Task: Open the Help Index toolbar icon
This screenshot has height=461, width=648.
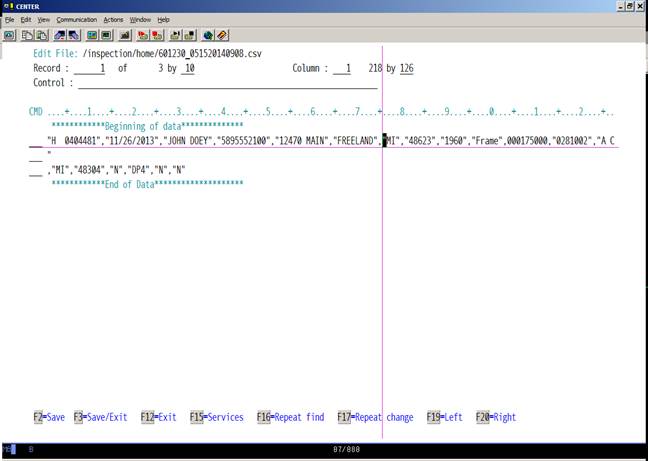Action: pos(222,36)
